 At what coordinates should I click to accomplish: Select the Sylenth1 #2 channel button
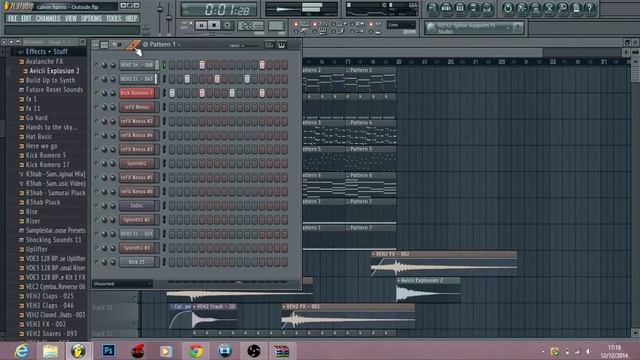(x=137, y=220)
